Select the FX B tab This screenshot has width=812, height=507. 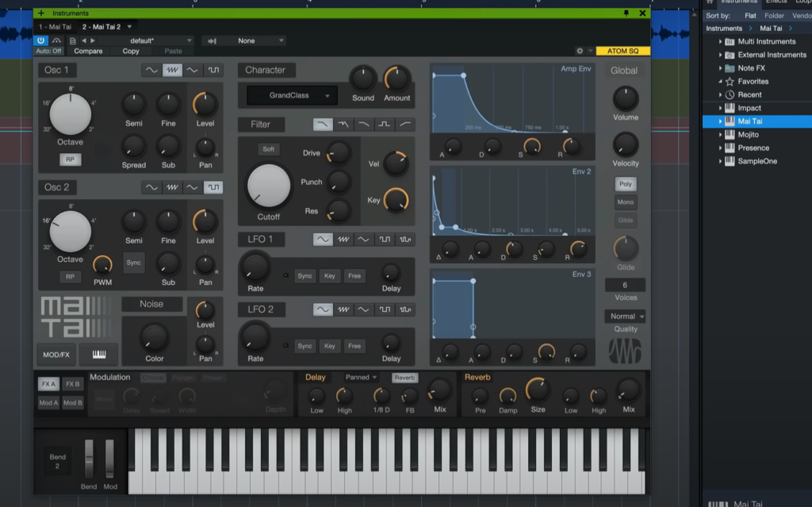click(72, 383)
